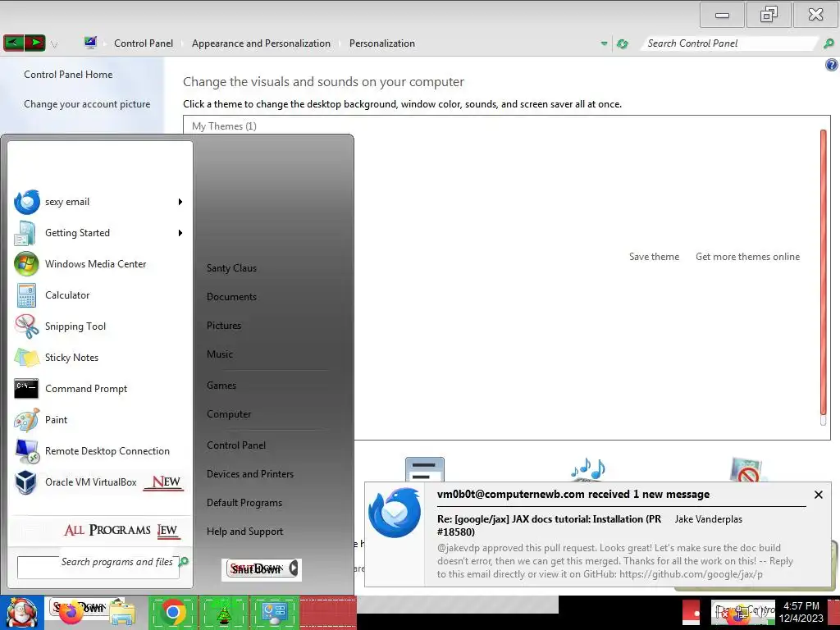The height and width of the screenshot is (630, 840).
Task: Go to Control Panel Home
Action: tap(68, 75)
